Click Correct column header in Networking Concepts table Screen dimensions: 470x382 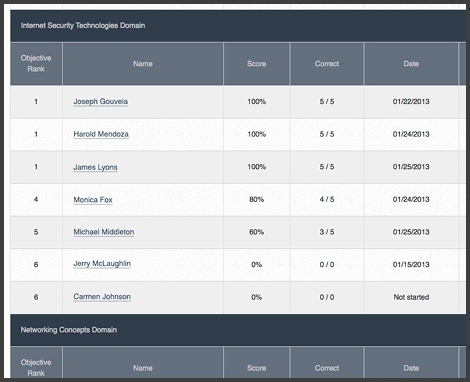(x=327, y=363)
